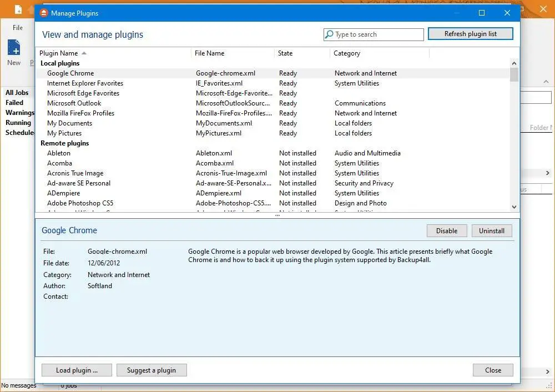Image resolution: width=555 pixels, height=392 pixels.
Task: Select the Ad-aware SE Personal plugin
Action: pos(273,183)
